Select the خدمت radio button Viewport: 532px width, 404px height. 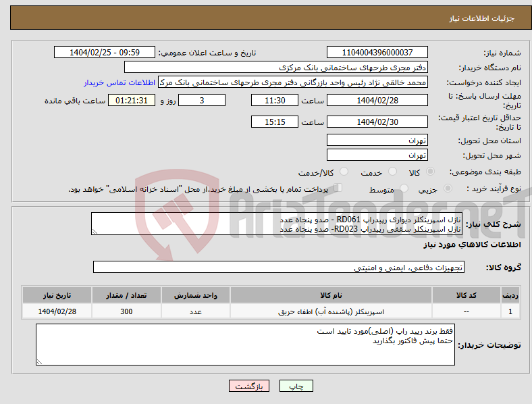(x=392, y=172)
